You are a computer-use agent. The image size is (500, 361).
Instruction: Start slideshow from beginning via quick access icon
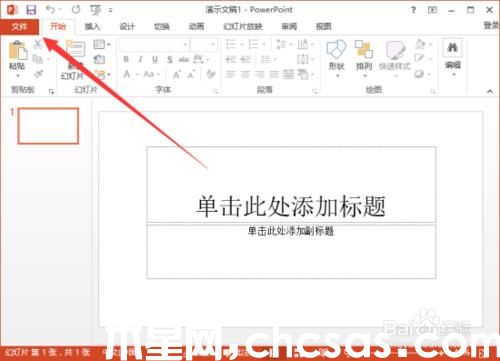(96, 10)
